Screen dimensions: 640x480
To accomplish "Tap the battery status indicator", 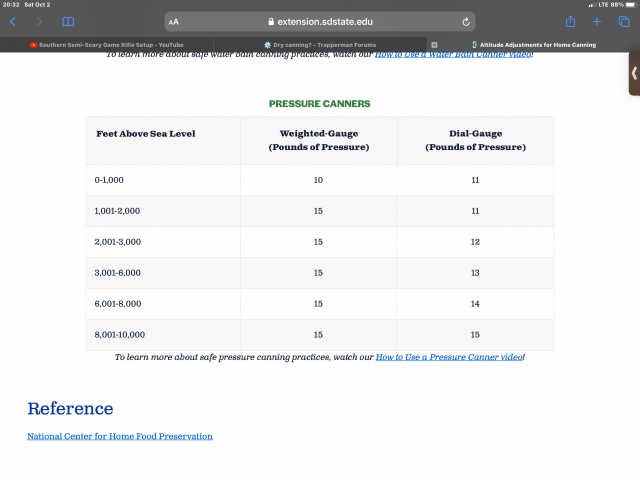I will pos(629,5).
